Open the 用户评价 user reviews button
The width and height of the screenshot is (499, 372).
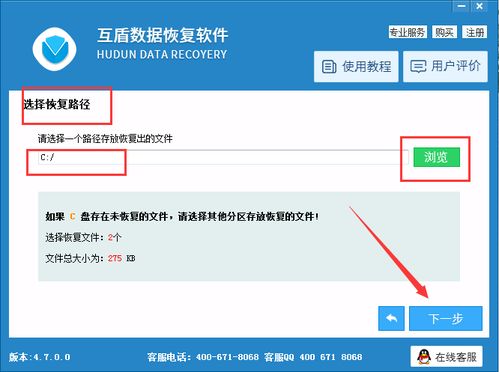coord(445,66)
